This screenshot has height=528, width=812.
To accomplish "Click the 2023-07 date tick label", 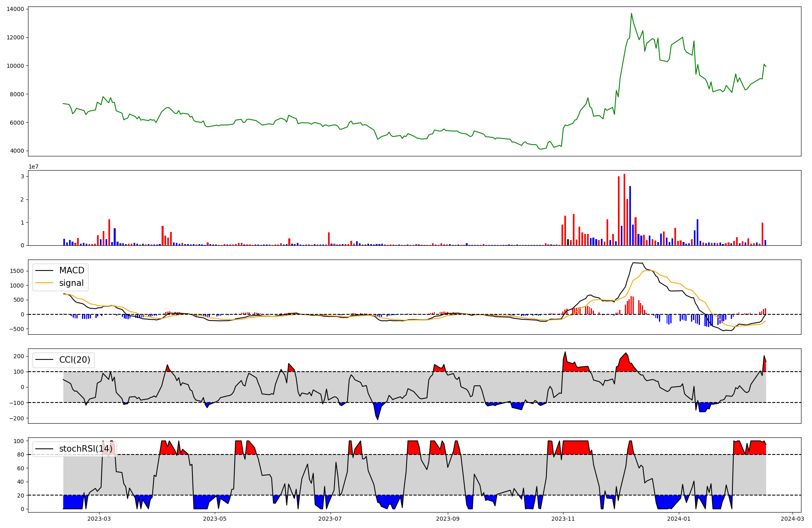I will (330, 519).
